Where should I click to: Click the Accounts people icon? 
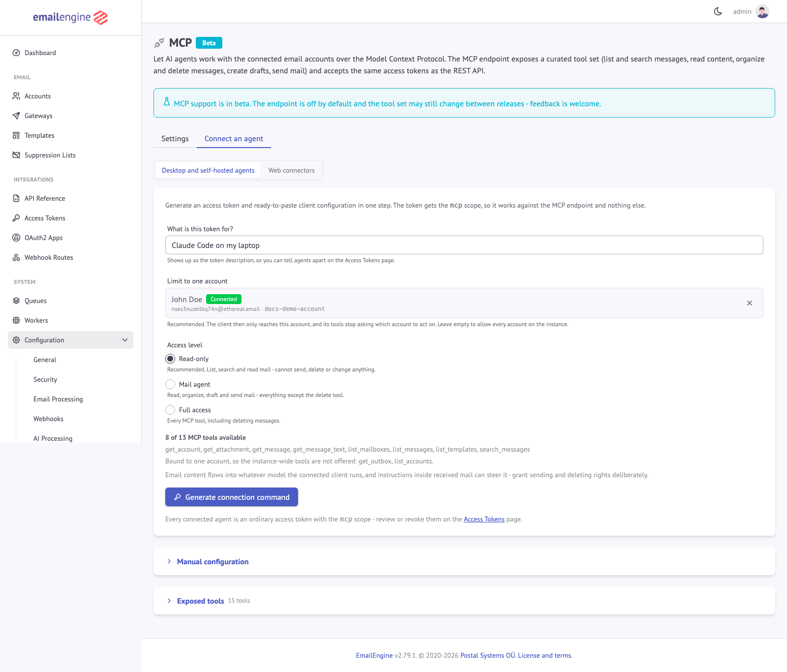[x=16, y=96]
